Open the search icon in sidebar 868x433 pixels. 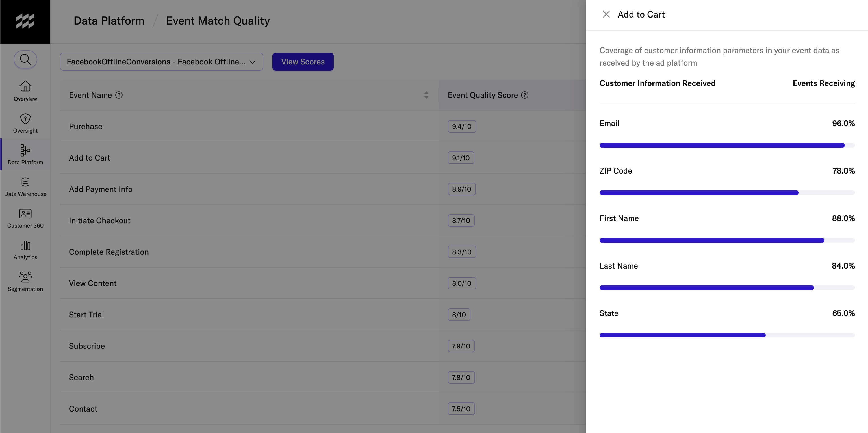pos(25,59)
